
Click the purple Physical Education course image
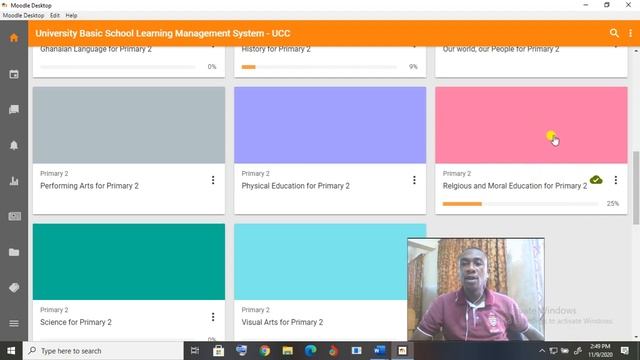click(330, 125)
